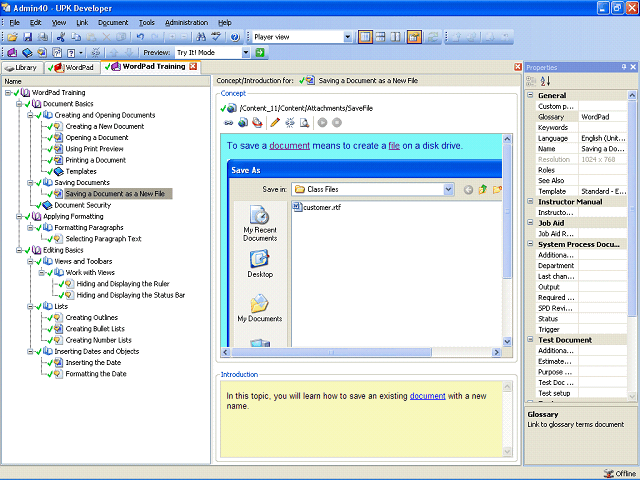
Task: Toggle the vertical split layout button
Action: [x=365, y=37]
